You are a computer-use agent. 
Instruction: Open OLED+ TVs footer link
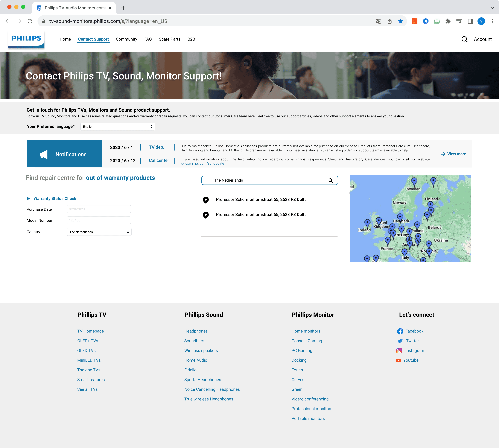(x=88, y=341)
